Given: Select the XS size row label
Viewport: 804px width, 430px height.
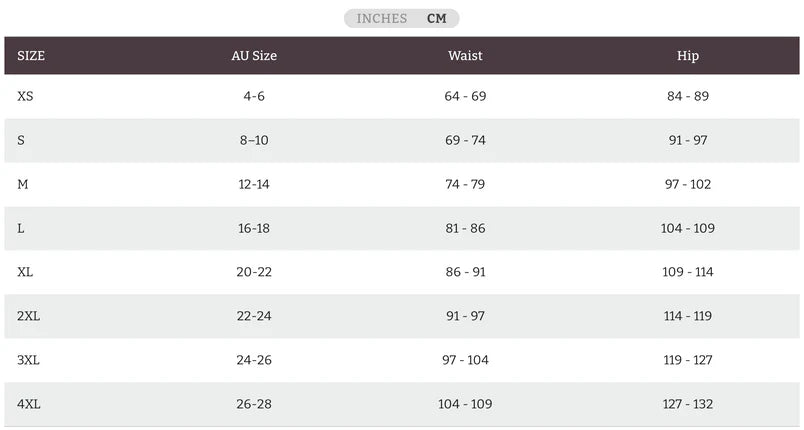Looking at the screenshot, I should (26, 96).
